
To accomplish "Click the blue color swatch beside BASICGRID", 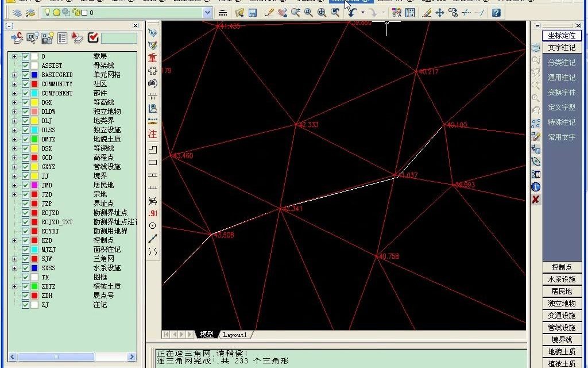I will tap(34, 74).
